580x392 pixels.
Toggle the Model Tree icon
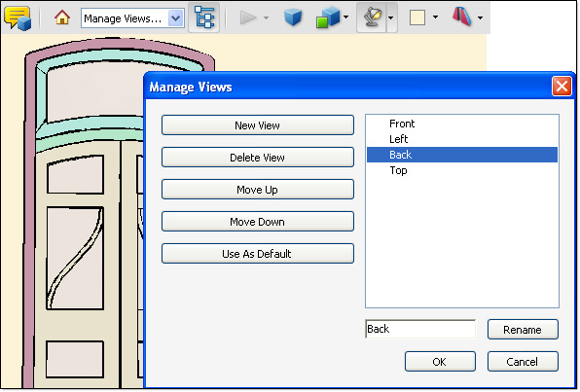pyautogui.click(x=203, y=18)
